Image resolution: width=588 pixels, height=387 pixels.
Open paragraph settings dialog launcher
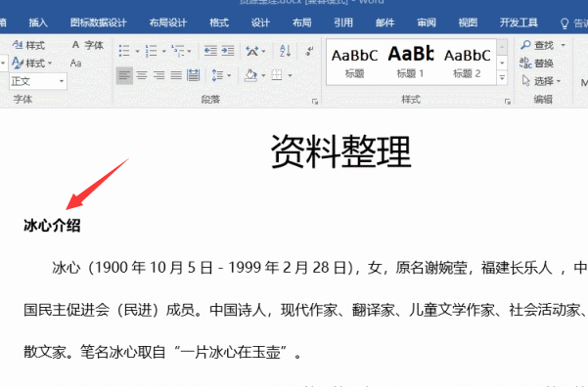click(315, 102)
